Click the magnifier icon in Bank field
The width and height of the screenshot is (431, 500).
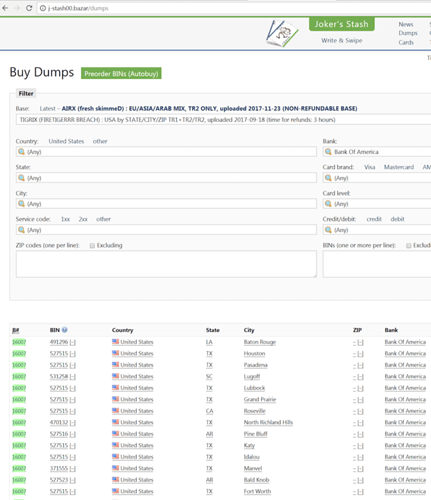click(328, 152)
